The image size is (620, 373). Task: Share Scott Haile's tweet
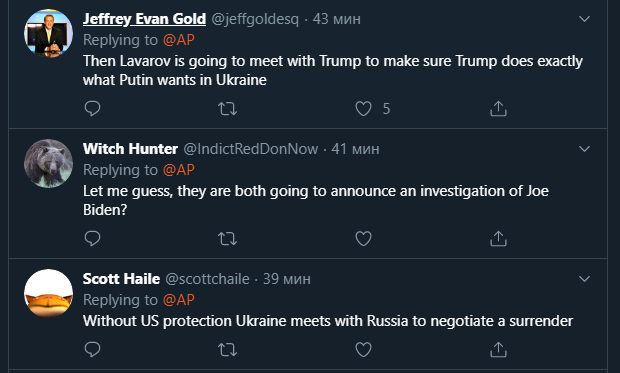pyautogui.click(x=498, y=350)
